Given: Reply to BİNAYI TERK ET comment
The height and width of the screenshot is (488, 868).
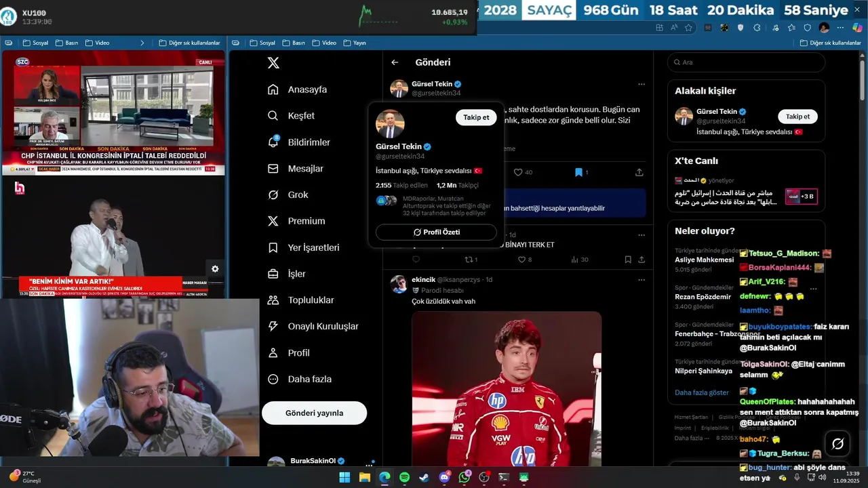Looking at the screenshot, I should click(x=416, y=260).
